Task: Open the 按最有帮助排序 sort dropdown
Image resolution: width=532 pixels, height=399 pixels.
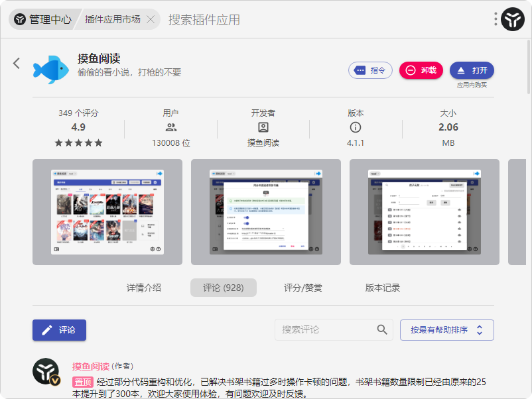Action: pyautogui.click(x=447, y=330)
